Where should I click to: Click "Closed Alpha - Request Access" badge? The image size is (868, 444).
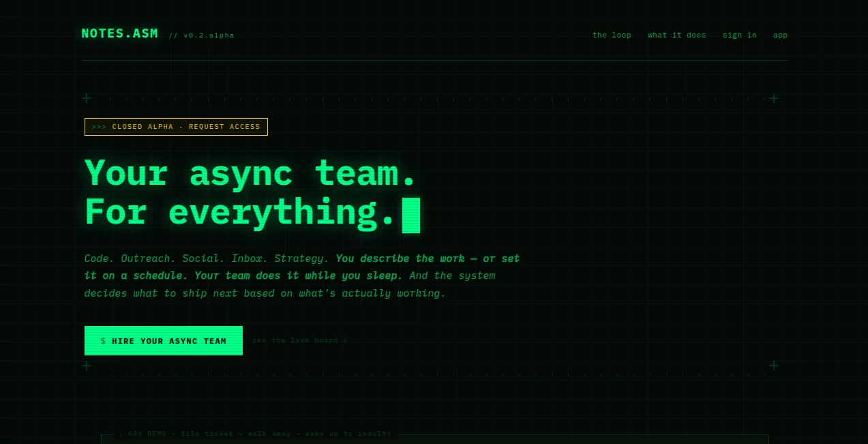click(x=176, y=127)
